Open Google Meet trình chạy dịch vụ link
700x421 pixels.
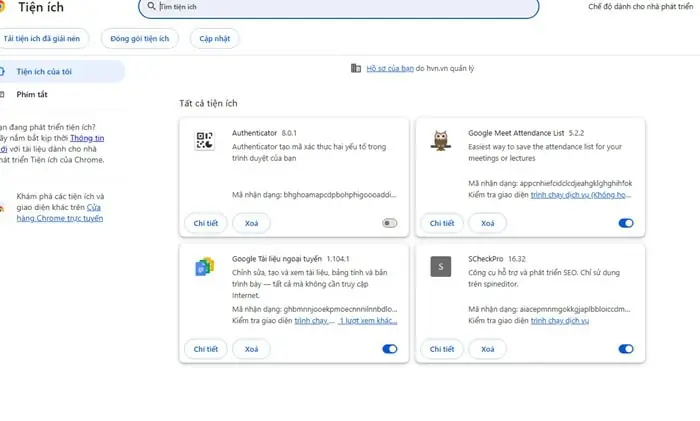point(580,195)
